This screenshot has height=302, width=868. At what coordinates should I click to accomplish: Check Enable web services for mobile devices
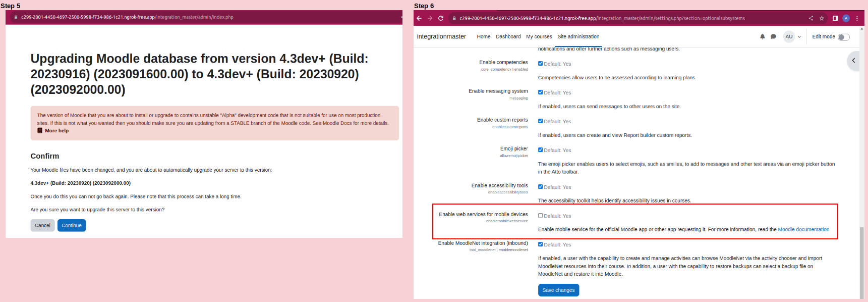coord(541,216)
